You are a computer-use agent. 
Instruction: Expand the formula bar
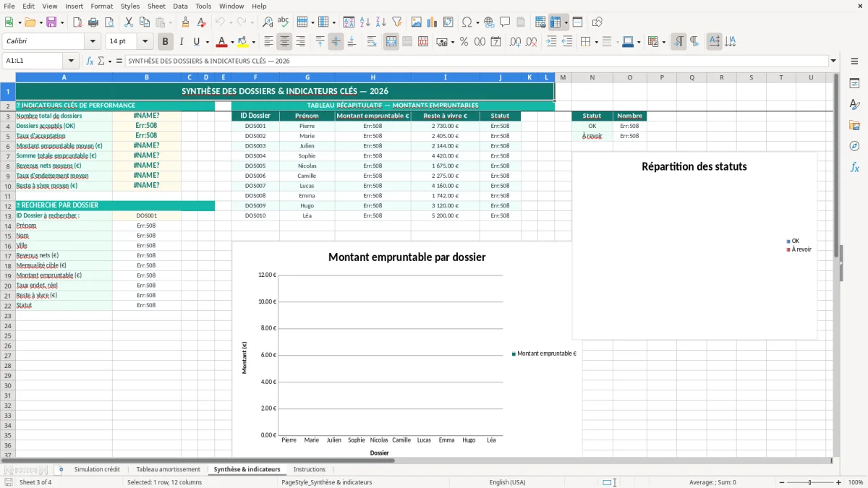[834, 61]
